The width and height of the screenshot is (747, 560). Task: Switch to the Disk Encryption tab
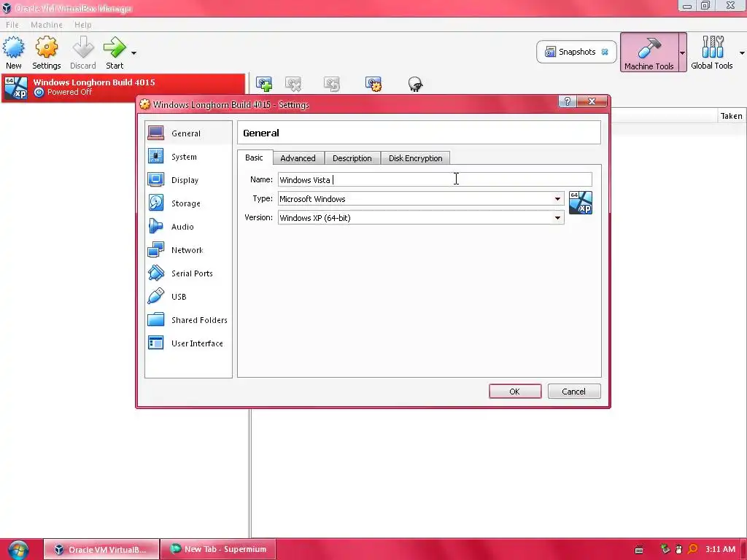click(x=415, y=158)
